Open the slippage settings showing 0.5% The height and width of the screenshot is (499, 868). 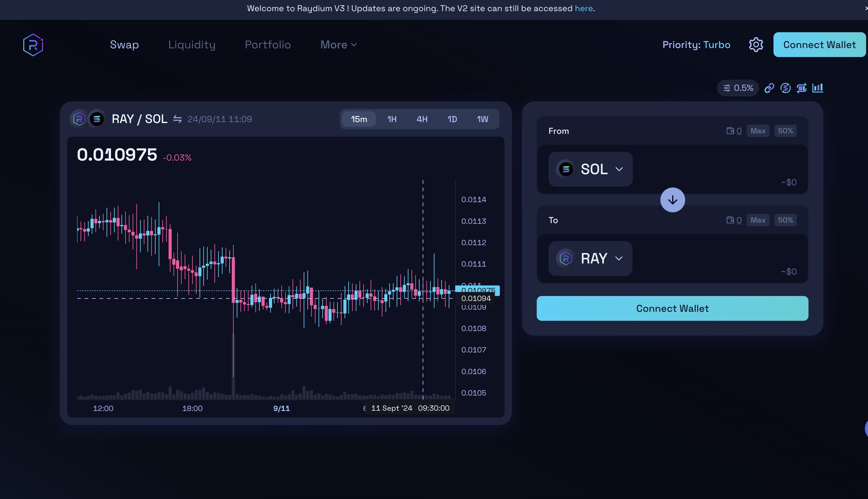point(738,88)
